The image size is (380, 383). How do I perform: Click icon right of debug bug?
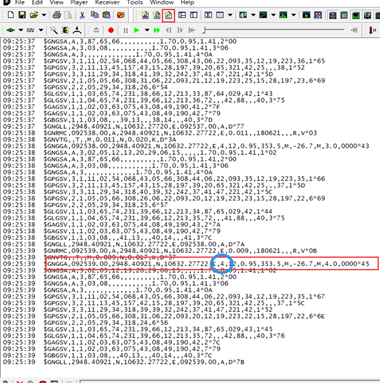[77, 30]
